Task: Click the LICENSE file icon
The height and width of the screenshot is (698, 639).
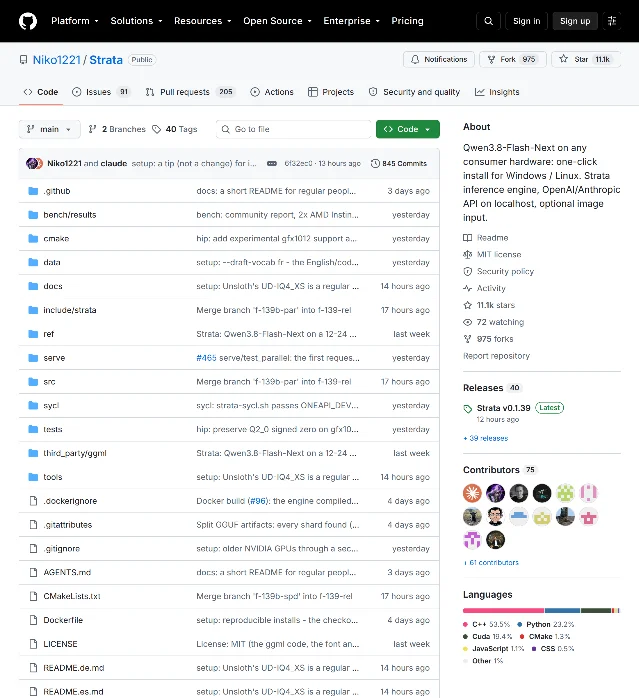Action: click(x=33, y=644)
